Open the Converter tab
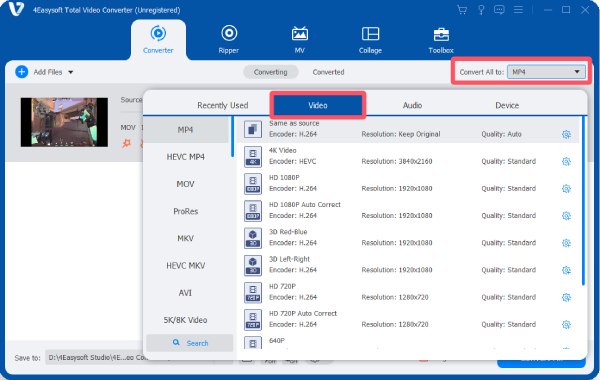 click(x=158, y=39)
